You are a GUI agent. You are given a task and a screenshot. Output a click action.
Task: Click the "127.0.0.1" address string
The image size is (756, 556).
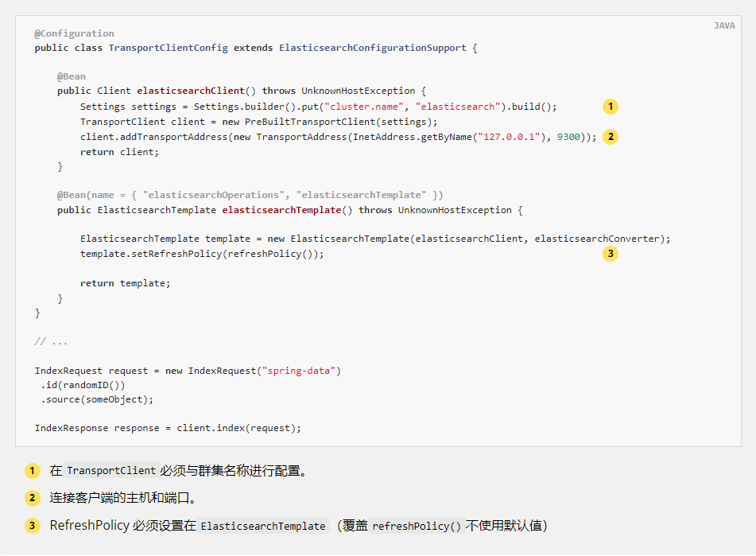(509, 137)
